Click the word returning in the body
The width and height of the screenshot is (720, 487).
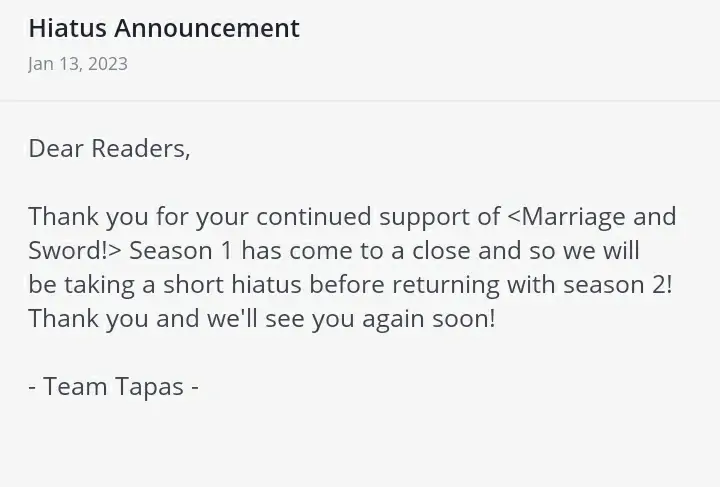coord(445,285)
